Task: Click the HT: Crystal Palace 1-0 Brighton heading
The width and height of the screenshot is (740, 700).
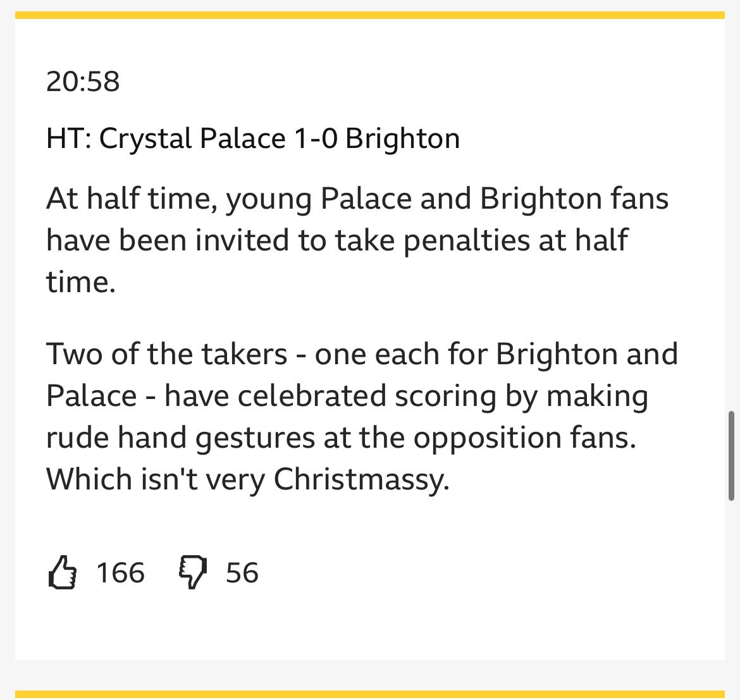Action: pos(253,138)
